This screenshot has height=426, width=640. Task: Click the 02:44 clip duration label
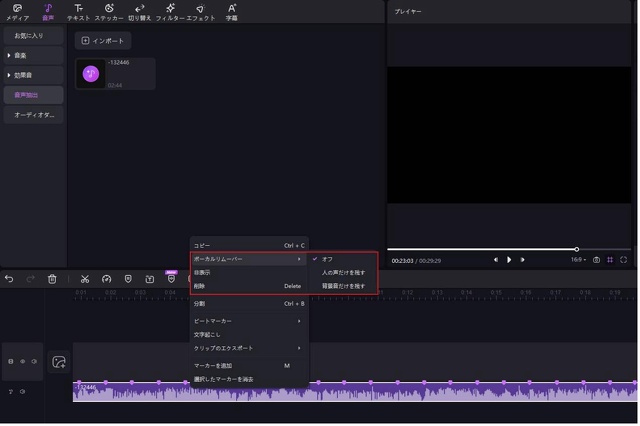[115, 86]
